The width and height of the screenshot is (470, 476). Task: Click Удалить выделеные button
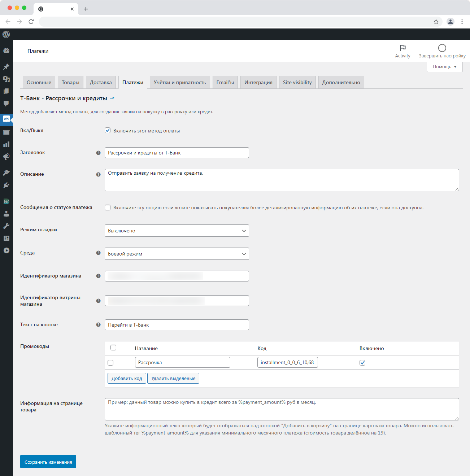tap(173, 378)
